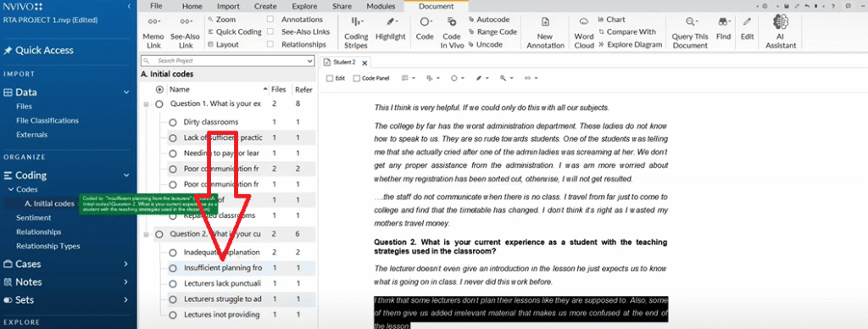This screenshot has width=868, height=329.
Task: Close the Student 2 document tab
Action: [364, 63]
